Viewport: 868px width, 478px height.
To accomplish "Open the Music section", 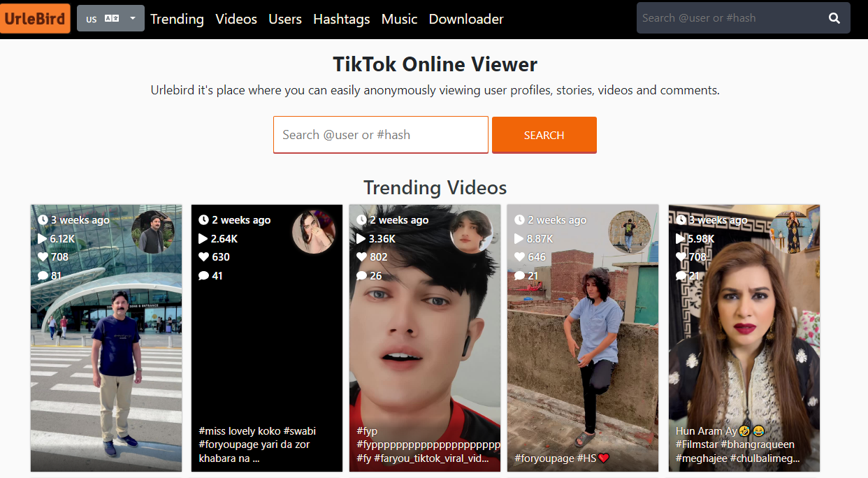I will (x=400, y=19).
